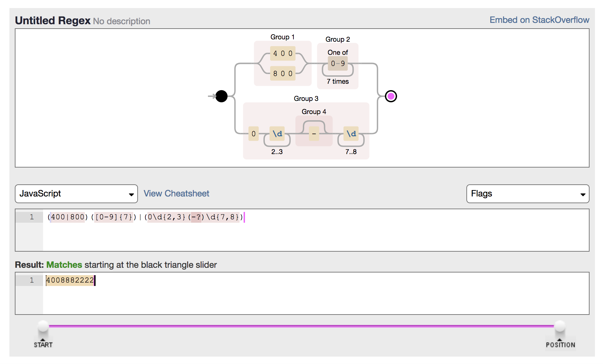Click the hyphen box in Group 4
Screen dimensions: 603x364
point(314,134)
